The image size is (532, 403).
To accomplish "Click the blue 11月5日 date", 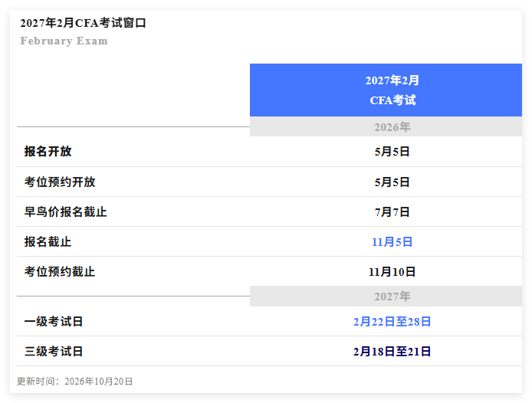I will tap(392, 242).
